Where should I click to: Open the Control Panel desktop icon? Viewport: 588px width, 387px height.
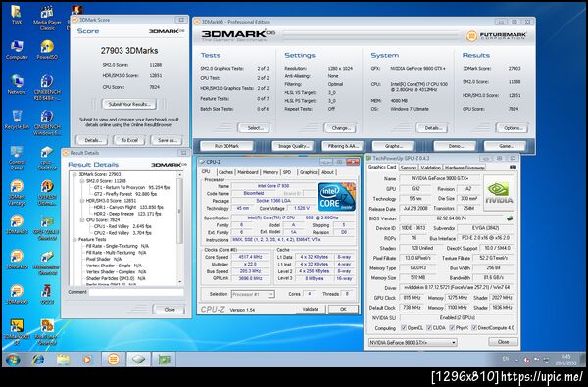(x=17, y=158)
